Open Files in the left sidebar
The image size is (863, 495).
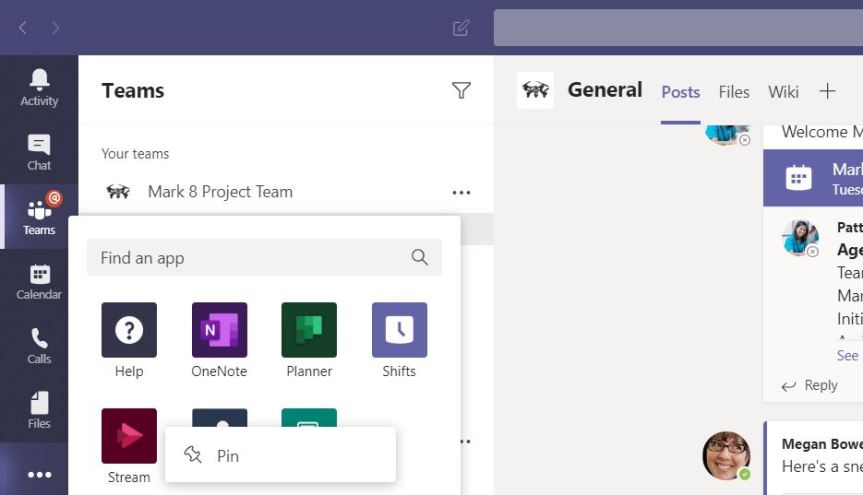39,410
